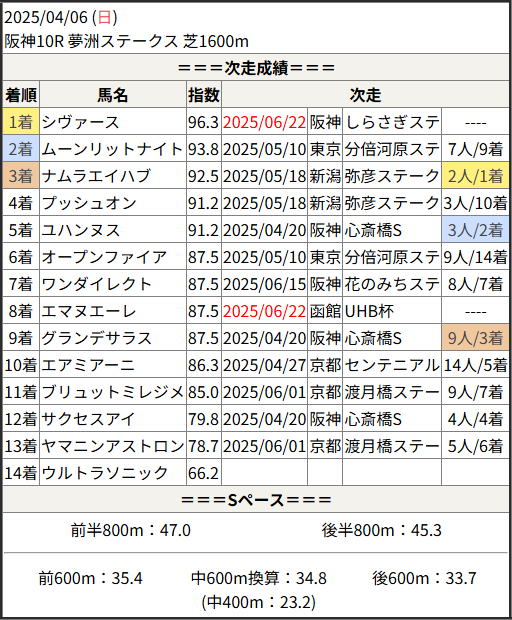Click the 馬名 column header
The height and width of the screenshot is (620, 512).
[113, 95]
